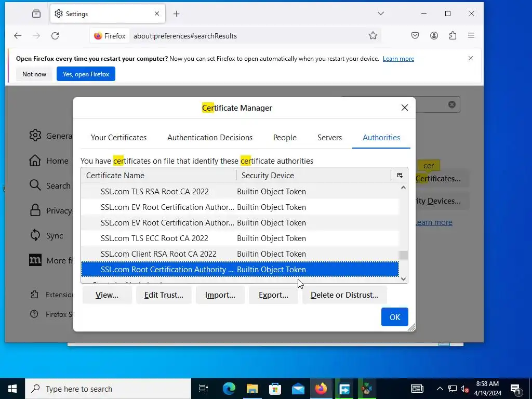Close the Certificate Manager dialog
Image resolution: width=532 pixels, height=399 pixels.
(x=404, y=108)
